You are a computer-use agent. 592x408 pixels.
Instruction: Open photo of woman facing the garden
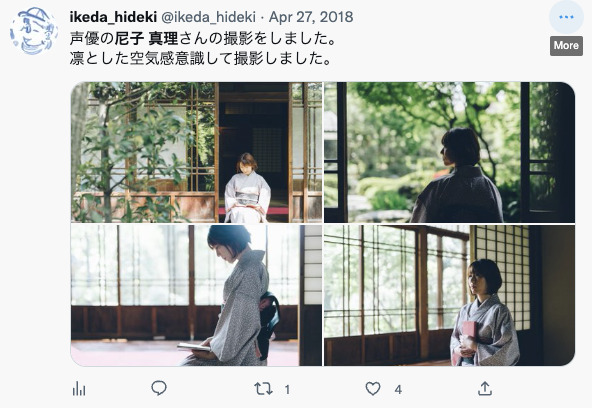click(x=449, y=152)
